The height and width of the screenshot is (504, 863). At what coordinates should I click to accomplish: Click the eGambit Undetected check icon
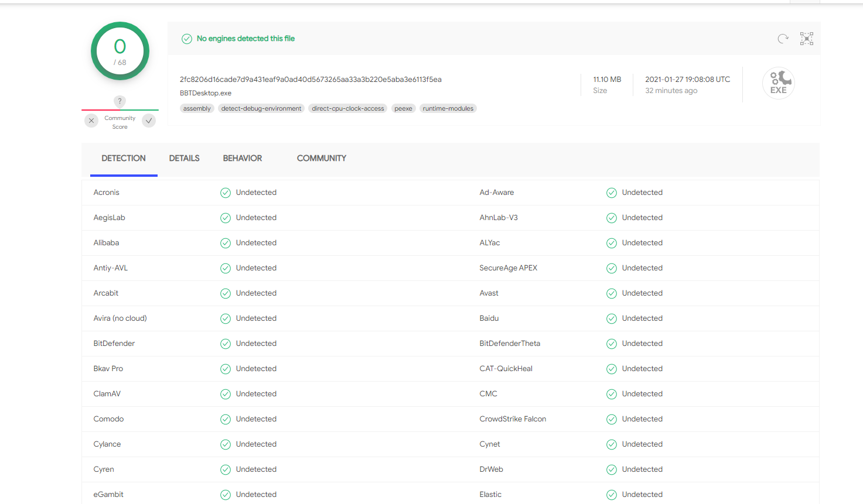[x=226, y=495]
